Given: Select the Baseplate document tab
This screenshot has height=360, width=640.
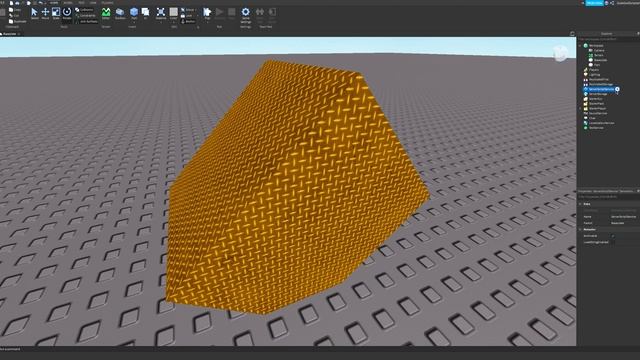Looking at the screenshot, I should click(x=9, y=34).
